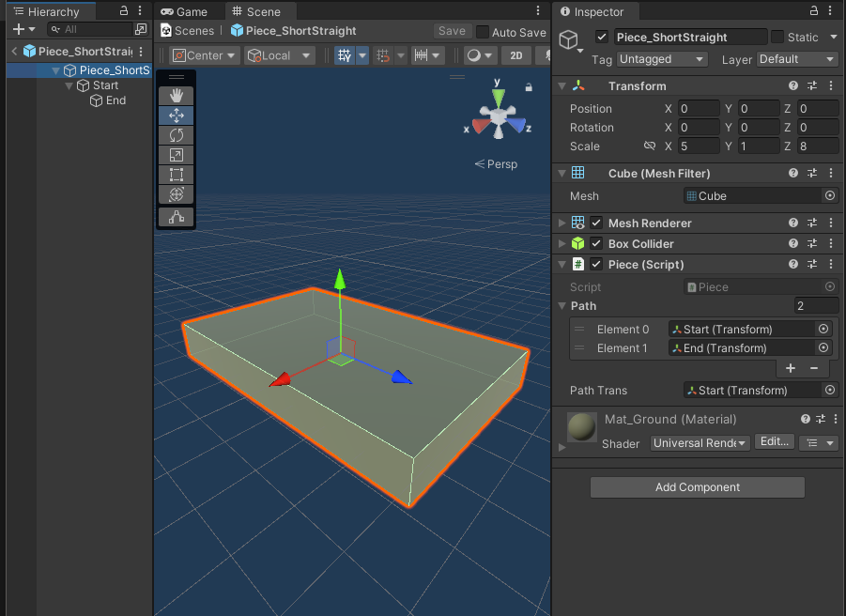This screenshot has width=846, height=616.
Task: Select the combined Transform tool
Action: (176, 194)
